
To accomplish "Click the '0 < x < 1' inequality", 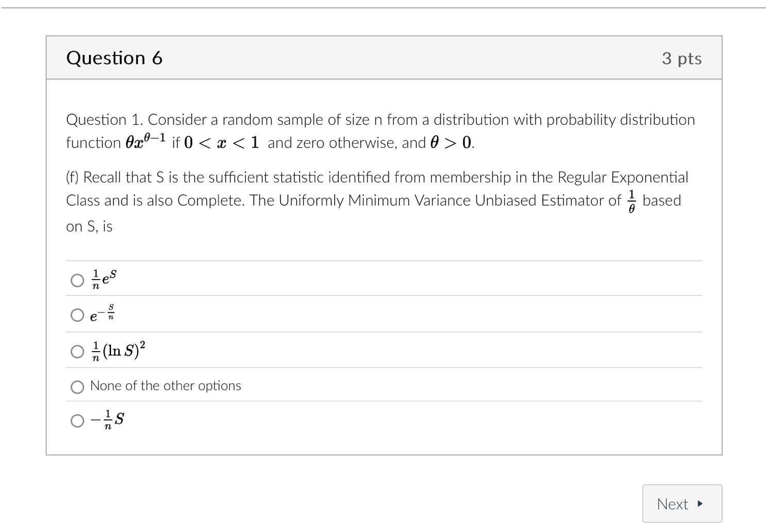I will tap(222, 142).
